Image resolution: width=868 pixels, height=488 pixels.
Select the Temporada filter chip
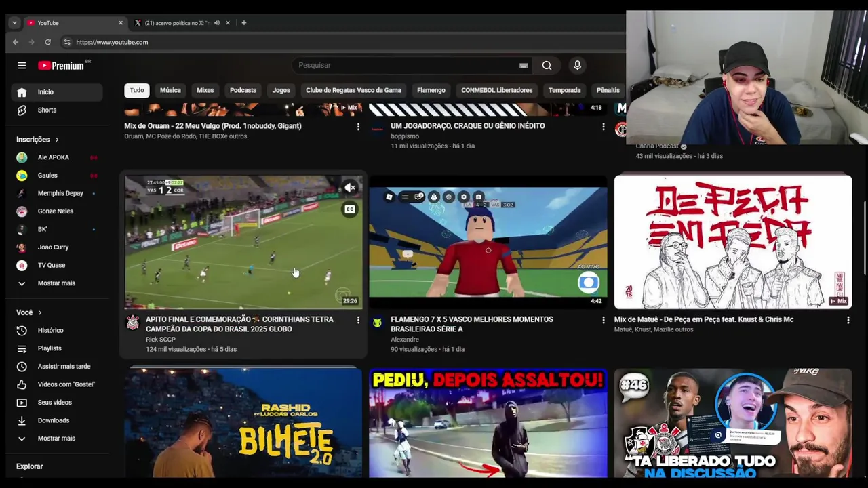564,90
